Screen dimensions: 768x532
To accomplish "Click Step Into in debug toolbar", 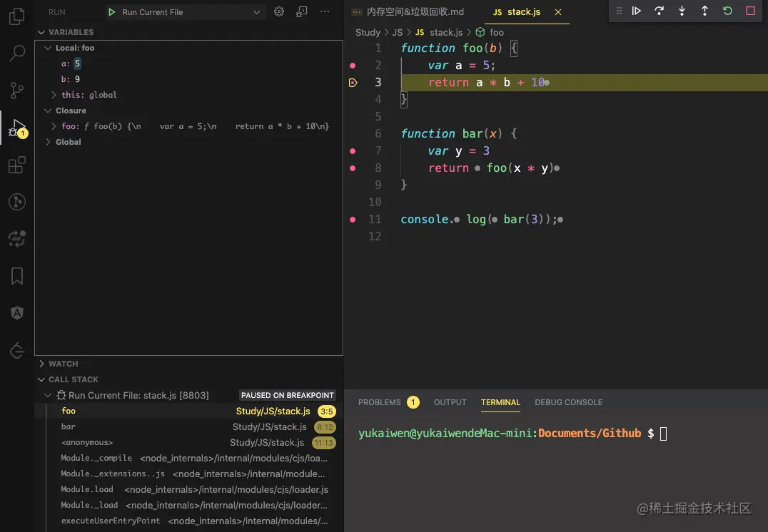I will (x=682, y=11).
